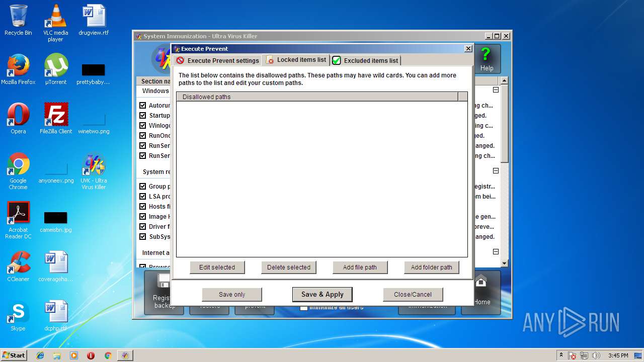Click Save only button
This screenshot has width=644, height=362.
tap(232, 295)
